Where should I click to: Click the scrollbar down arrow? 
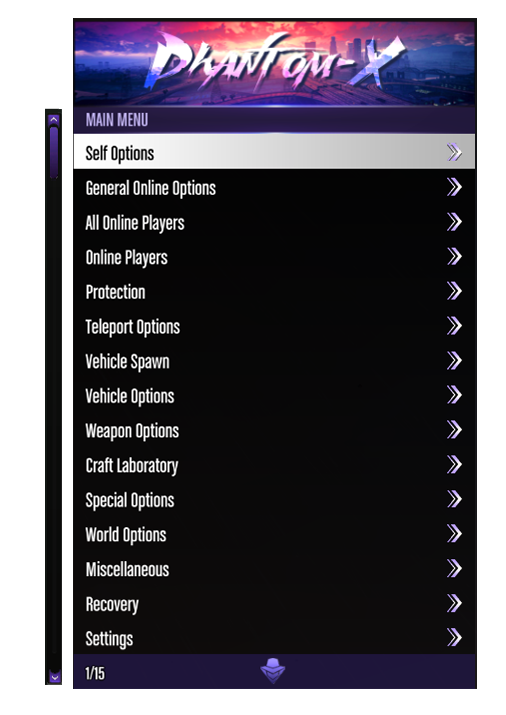[x=54, y=677]
